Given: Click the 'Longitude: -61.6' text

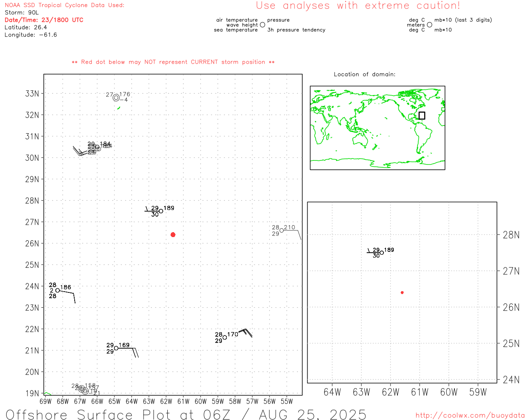Looking at the screenshot, I should click(x=31, y=35).
